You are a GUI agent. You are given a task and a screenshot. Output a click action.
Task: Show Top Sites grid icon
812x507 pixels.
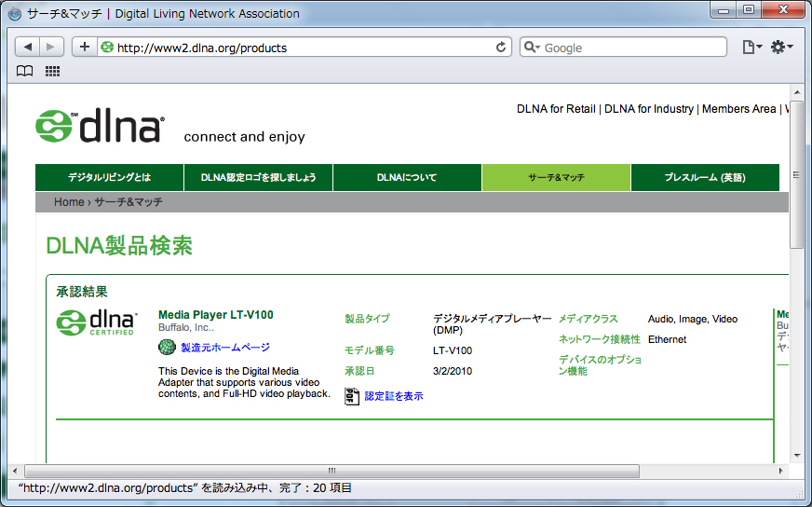52,71
